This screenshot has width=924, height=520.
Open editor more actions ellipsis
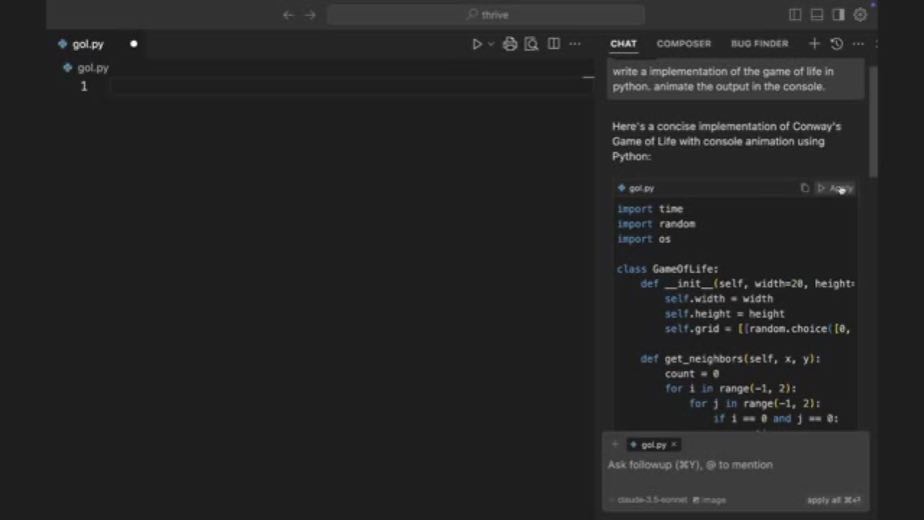pyautogui.click(x=575, y=44)
